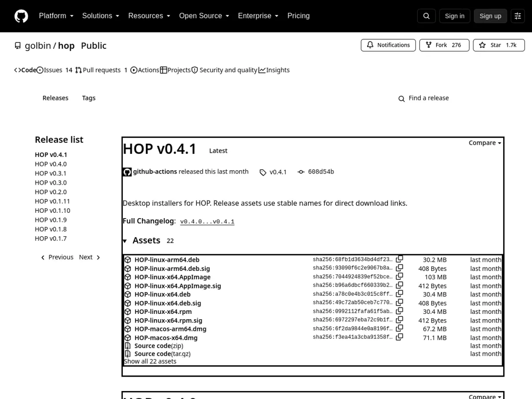The image size is (532, 399).
Task: Open Compare dropdown for HOP v0.4.1
Action: (485, 143)
